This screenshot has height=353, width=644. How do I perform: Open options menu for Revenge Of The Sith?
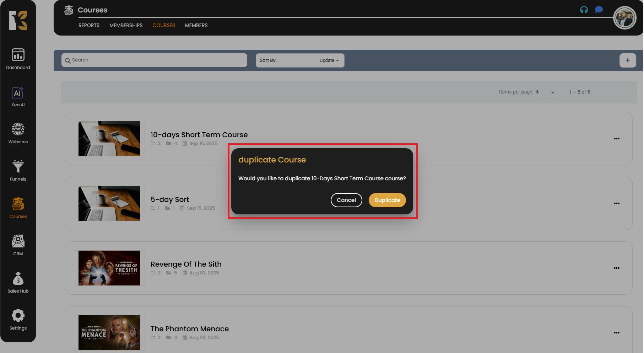[616, 268]
